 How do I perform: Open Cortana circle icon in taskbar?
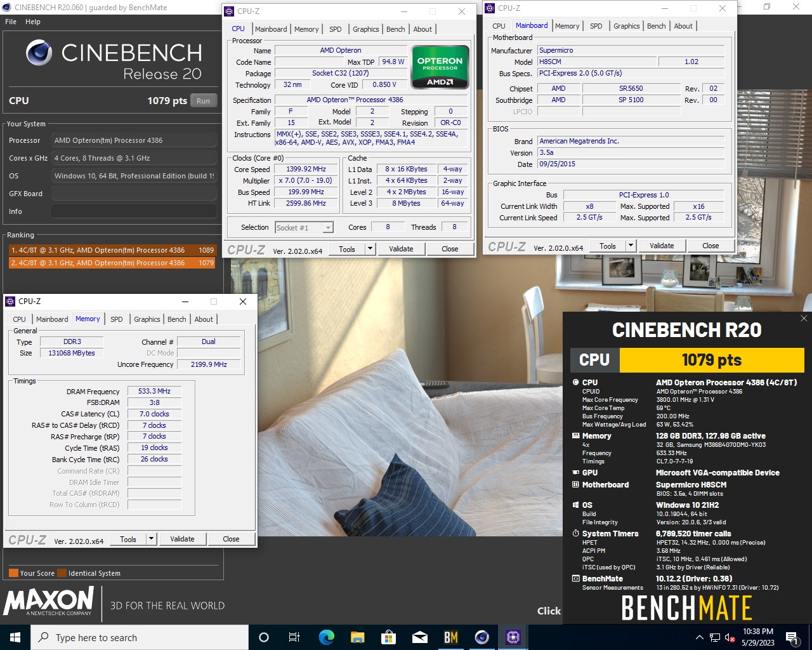[x=264, y=637]
